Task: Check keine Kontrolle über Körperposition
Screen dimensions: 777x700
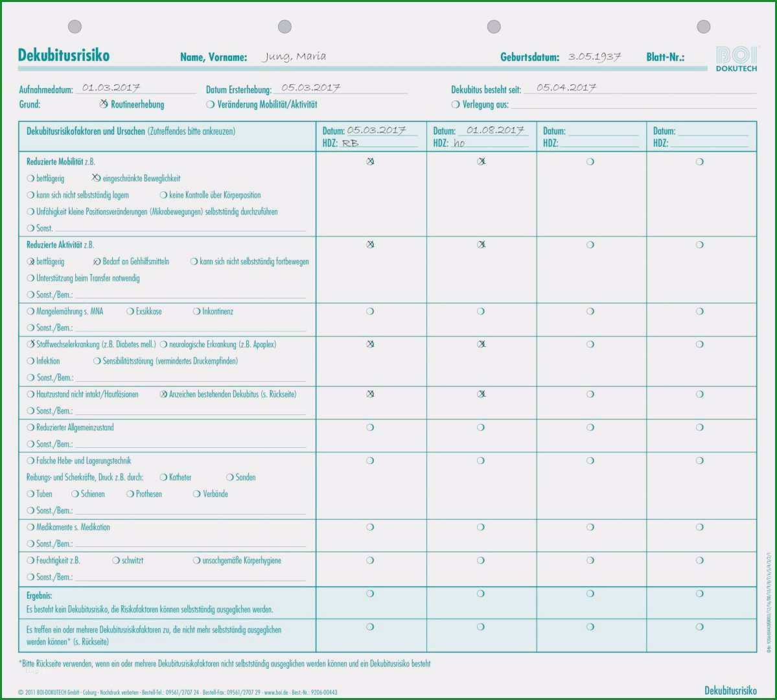Action: (163, 195)
